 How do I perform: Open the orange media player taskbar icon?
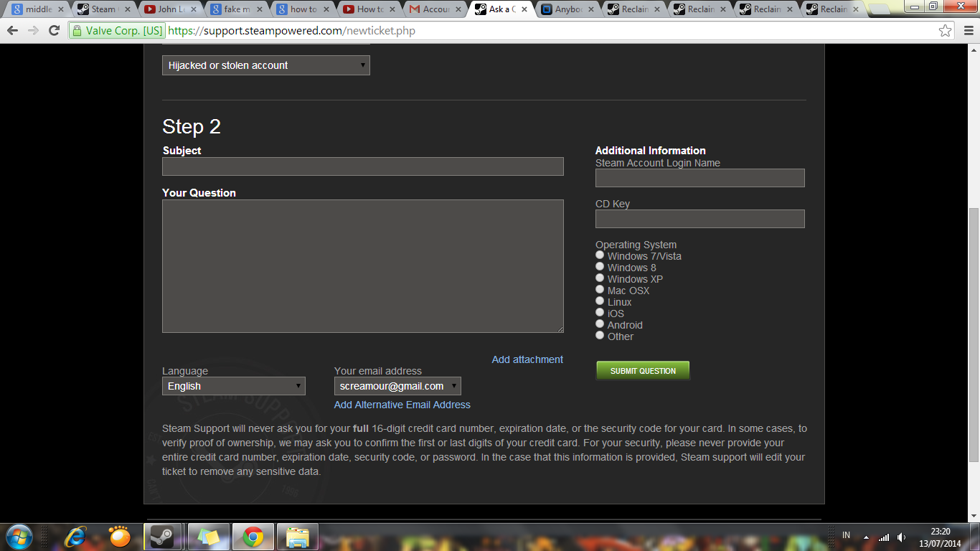[120, 537]
